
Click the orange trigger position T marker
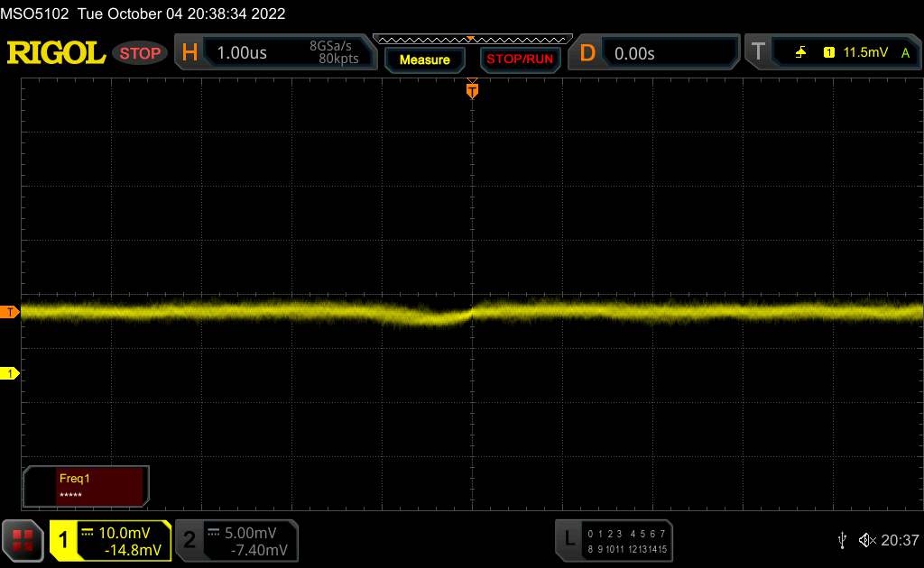[x=472, y=90]
